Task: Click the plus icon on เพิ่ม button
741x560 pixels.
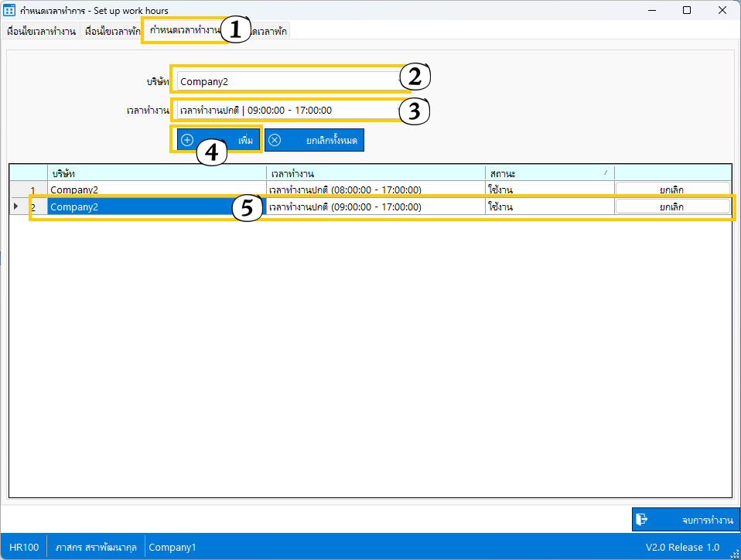Action: (x=187, y=140)
